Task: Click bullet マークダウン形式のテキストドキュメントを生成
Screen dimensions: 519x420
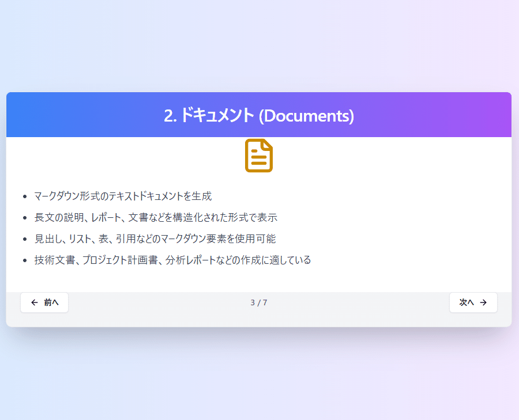Action: pyautogui.click(x=123, y=196)
